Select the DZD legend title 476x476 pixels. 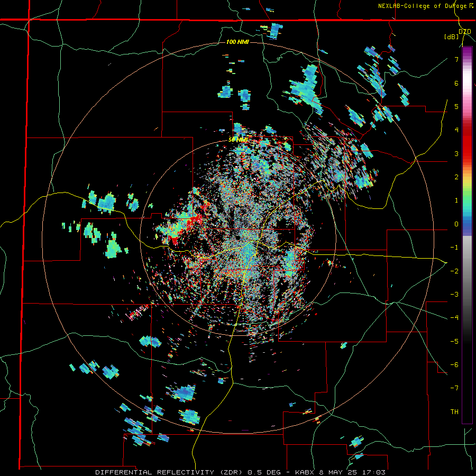[465, 32]
